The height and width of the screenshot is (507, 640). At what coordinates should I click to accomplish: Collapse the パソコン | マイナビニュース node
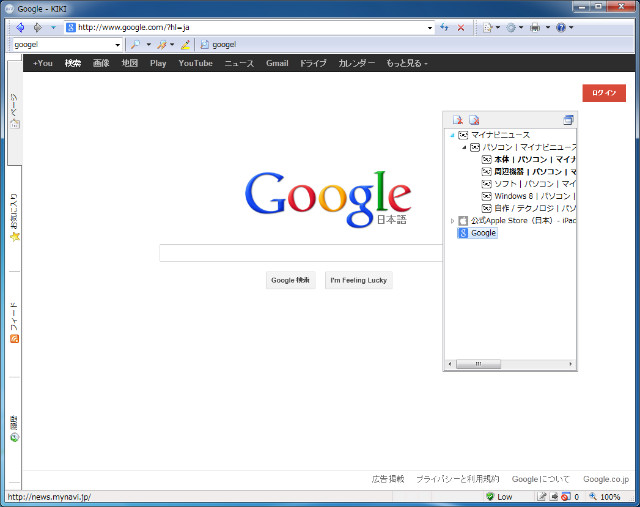tap(464, 147)
